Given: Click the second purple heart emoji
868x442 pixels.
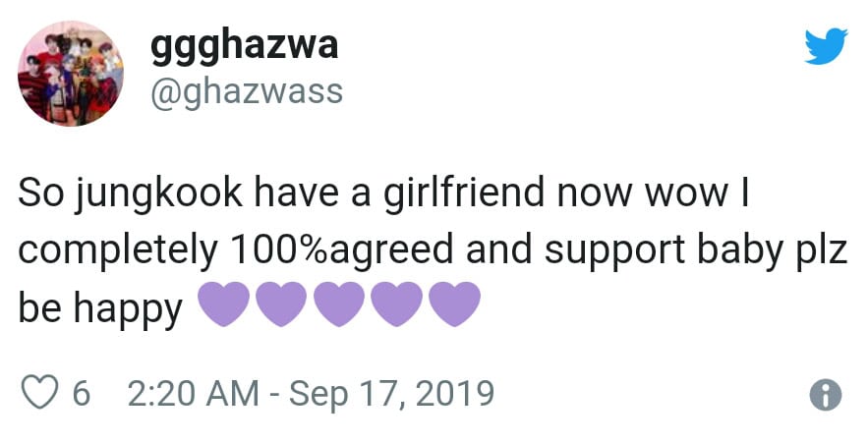Looking at the screenshot, I should (x=282, y=304).
